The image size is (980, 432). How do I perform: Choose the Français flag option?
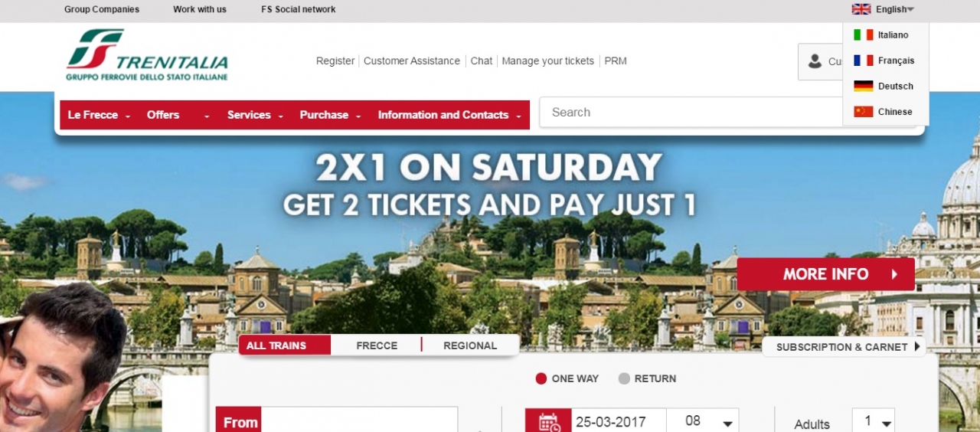tap(864, 61)
